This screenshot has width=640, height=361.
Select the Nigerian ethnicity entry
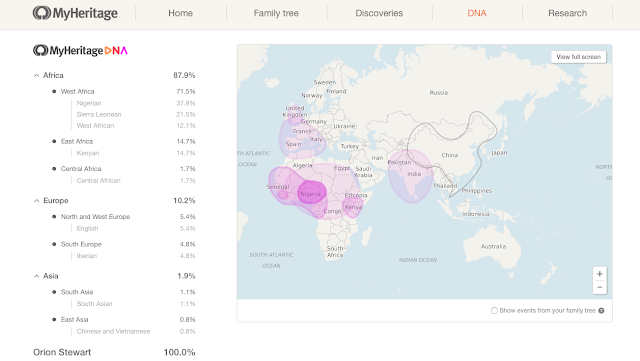point(89,103)
